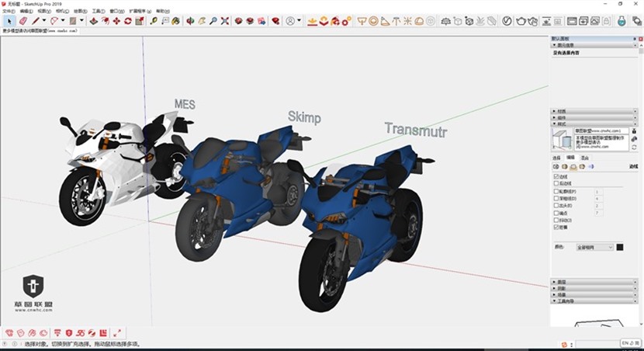Open the user account dropdown arrow

(299, 20)
